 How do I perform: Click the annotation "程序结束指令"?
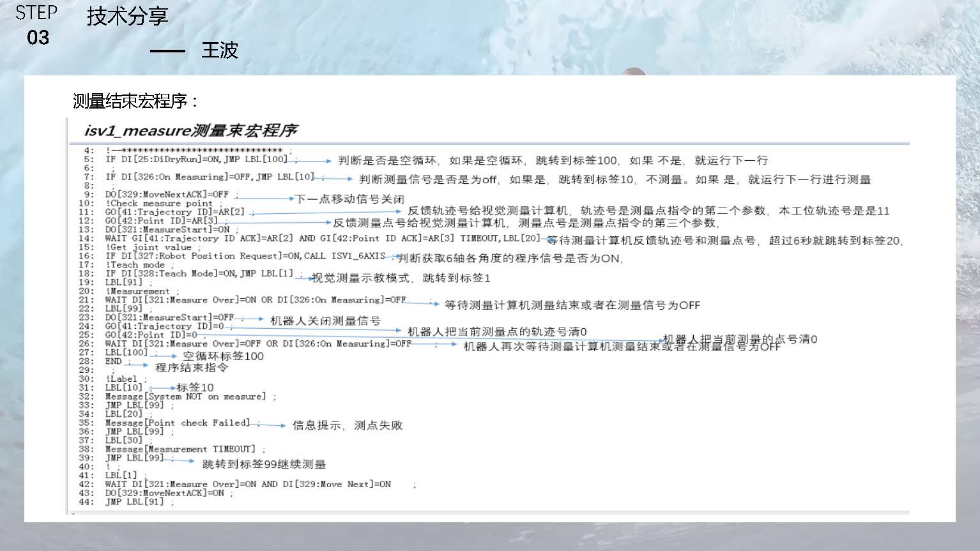(x=192, y=368)
